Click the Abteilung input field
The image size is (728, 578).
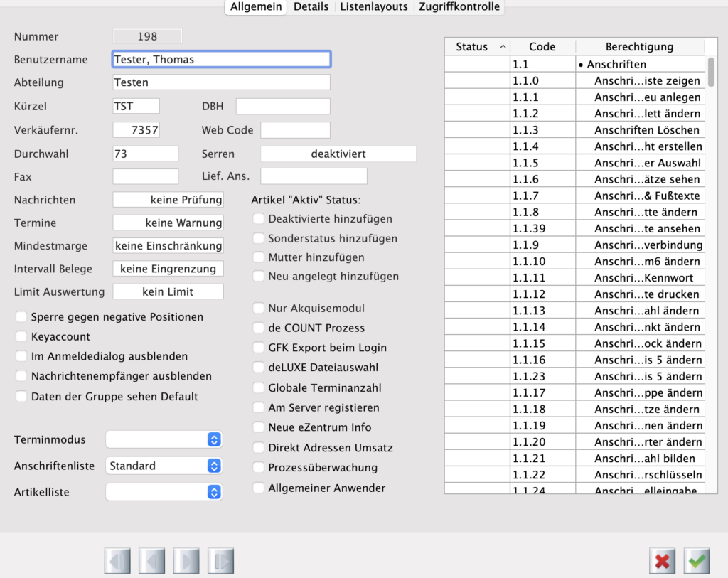221,82
